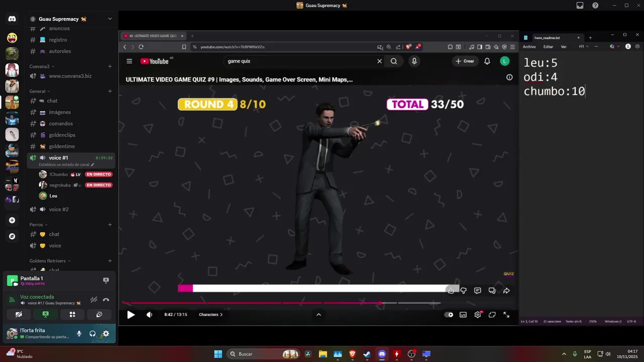This screenshot has height=362, width=644.
Task: Toggle subtitles in YouTube player
Action: (x=463, y=315)
